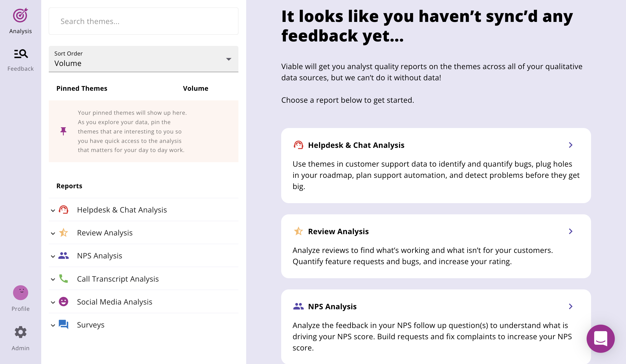Click the star icon on Review Analysis card

(298, 231)
